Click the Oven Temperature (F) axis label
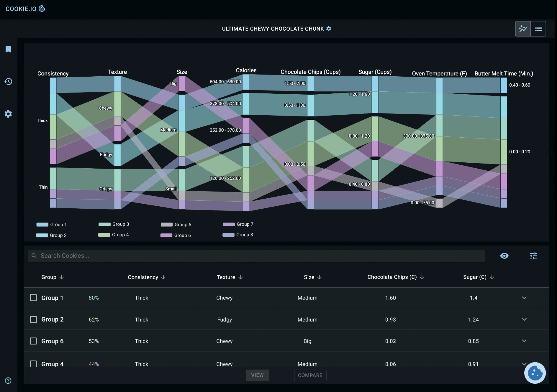Image resolution: width=557 pixels, height=392 pixels. [x=439, y=73]
